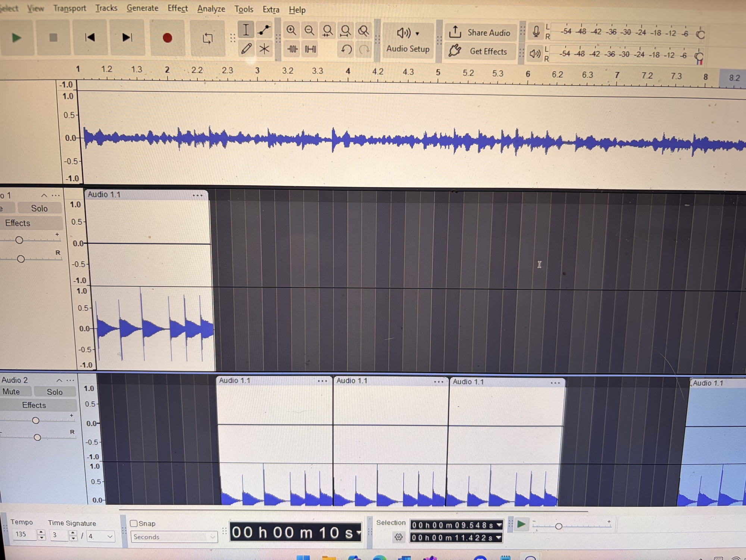Viewport: 746px width, 560px height.
Task: Toggle the Loop playback icon
Action: [x=207, y=38]
